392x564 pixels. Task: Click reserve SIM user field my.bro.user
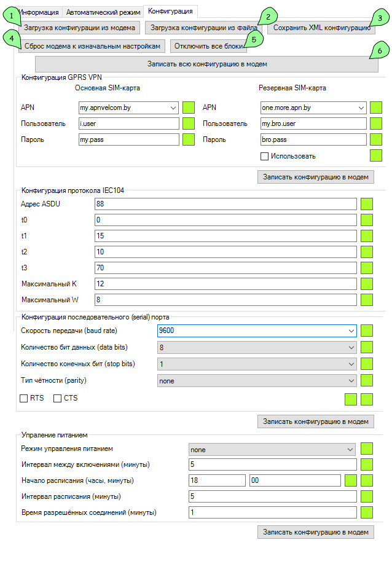pyautogui.click(x=313, y=123)
